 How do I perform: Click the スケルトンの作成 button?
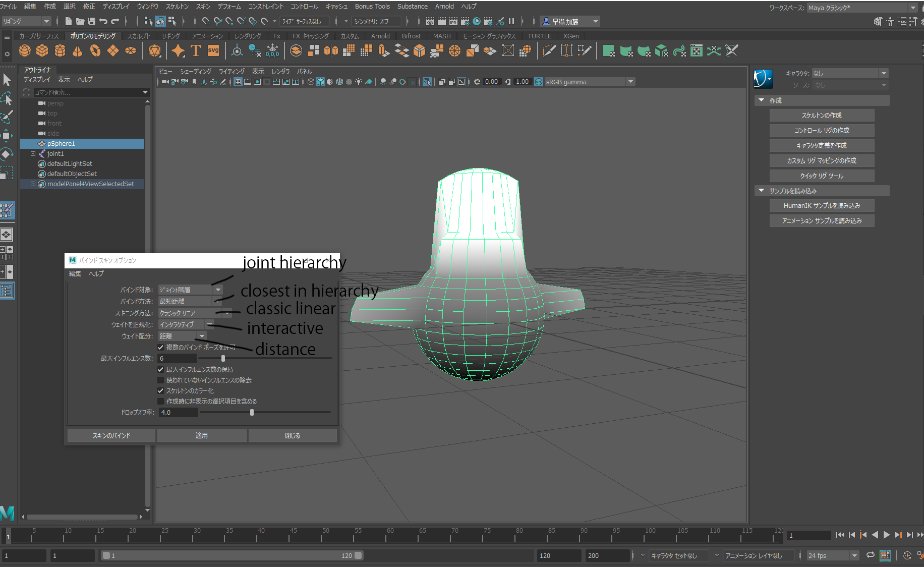(822, 116)
